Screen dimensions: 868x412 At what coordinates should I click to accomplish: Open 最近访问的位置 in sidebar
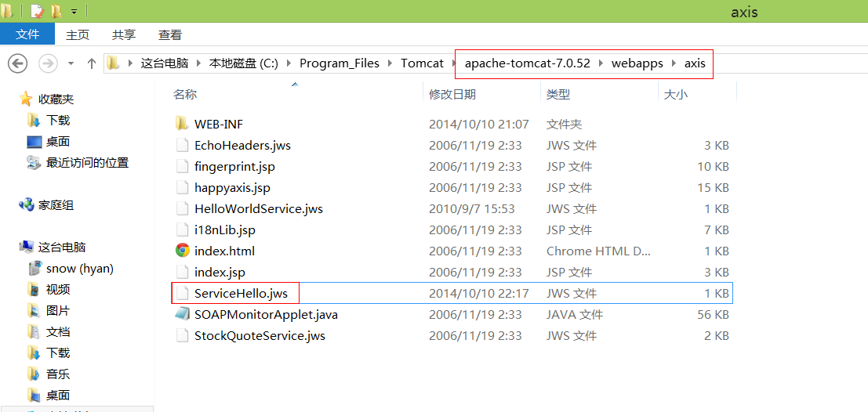click(x=78, y=163)
